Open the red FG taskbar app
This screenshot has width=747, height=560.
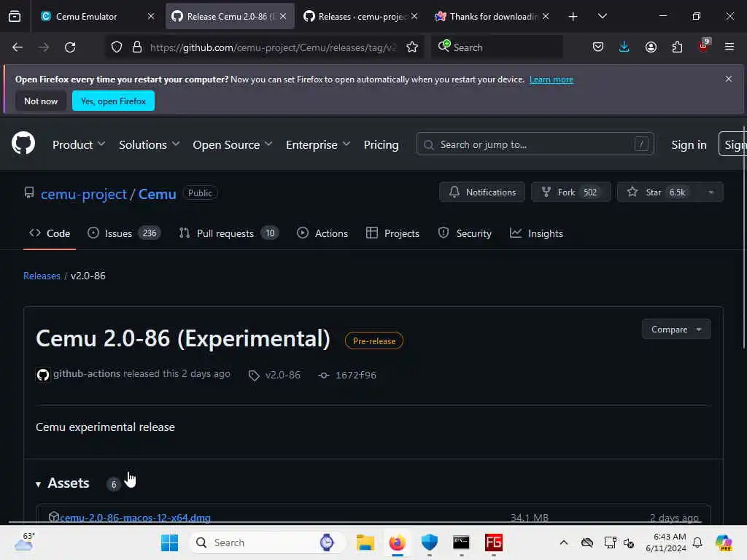494,542
